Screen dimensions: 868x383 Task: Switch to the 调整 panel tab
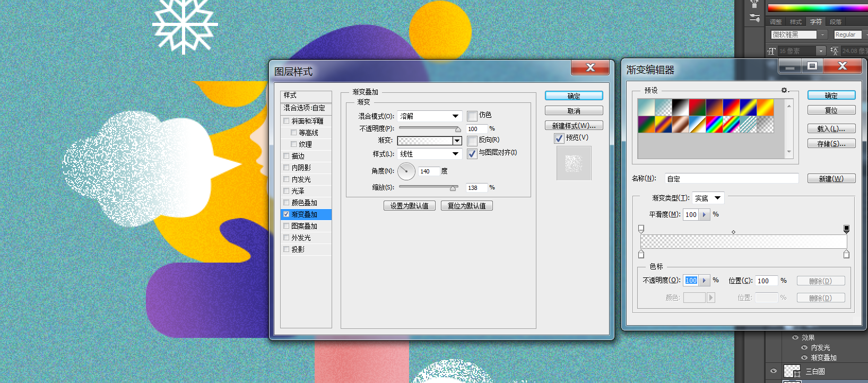pos(776,22)
